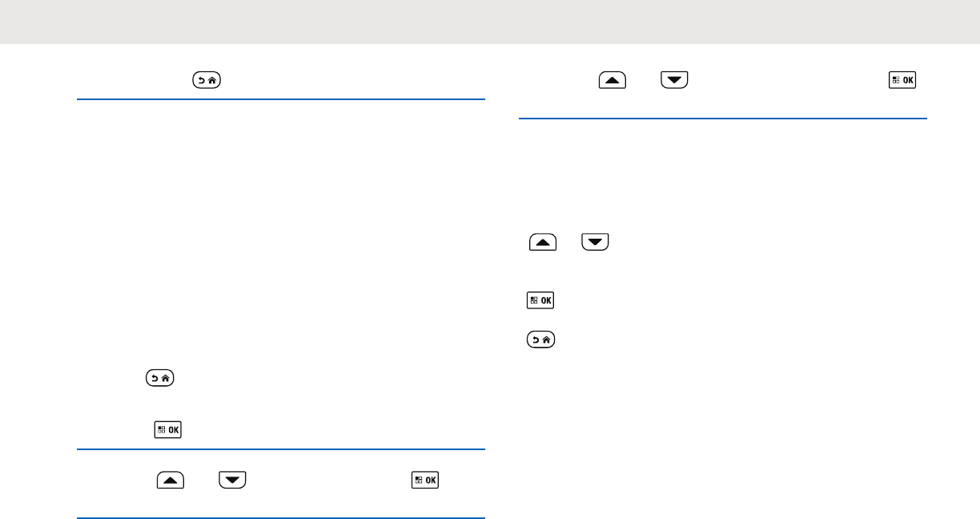Click the gray header bar across the page top
980x519 pixels.
pos(490,22)
